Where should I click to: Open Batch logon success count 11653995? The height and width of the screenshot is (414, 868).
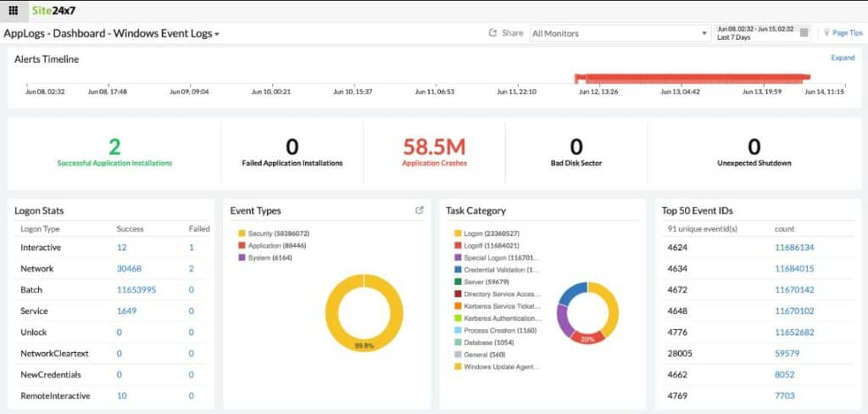(x=136, y=290)
